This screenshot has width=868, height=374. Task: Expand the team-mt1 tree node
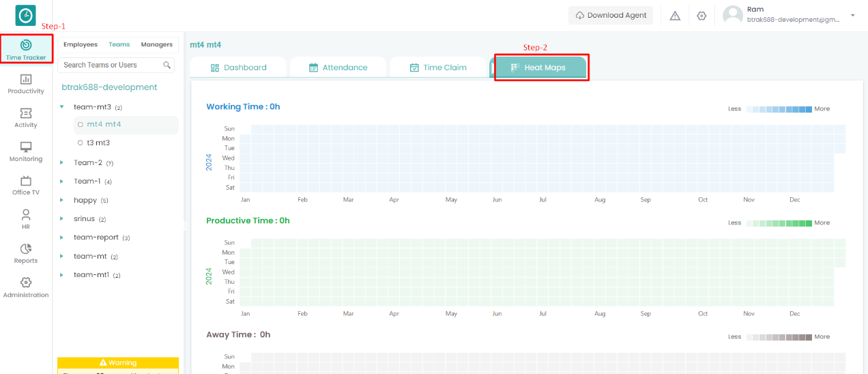[62, 275]
